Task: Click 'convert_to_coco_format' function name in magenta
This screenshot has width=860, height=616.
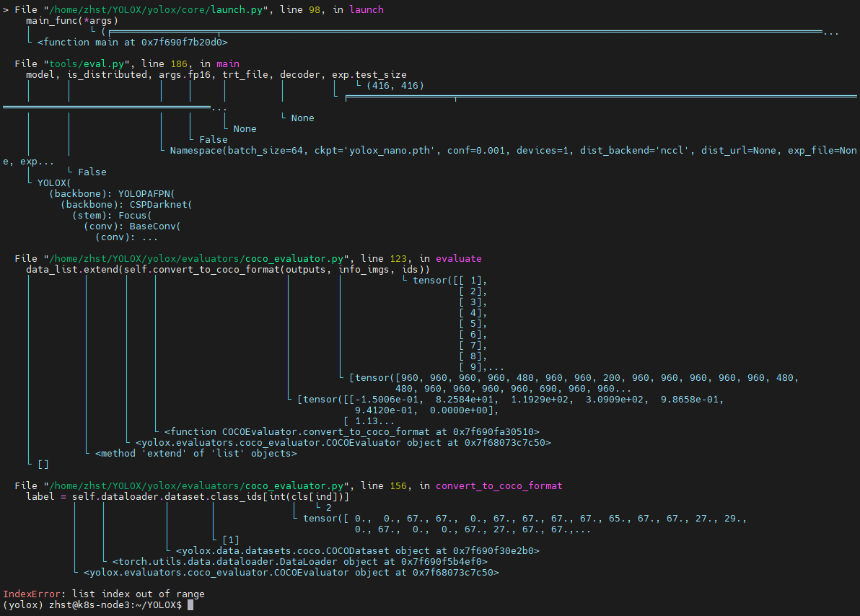Action: click(x=499, y=486)
